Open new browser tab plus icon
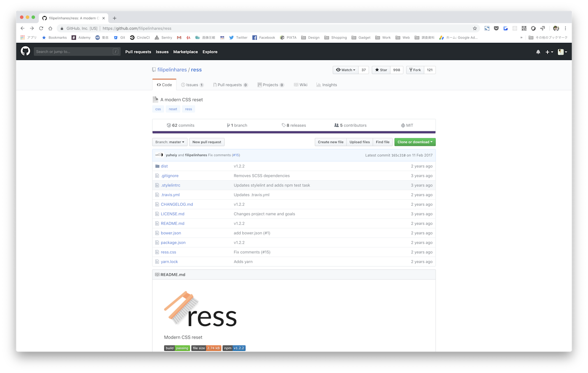This screenshot has height=373, width=588. click(115, 18)
